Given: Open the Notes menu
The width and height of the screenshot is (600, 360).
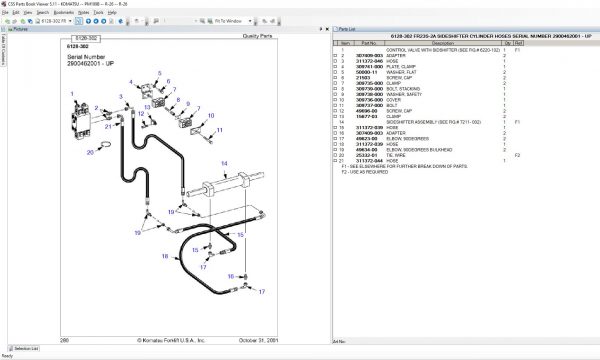Looking at the screenshot, I should tap(83, 13).
